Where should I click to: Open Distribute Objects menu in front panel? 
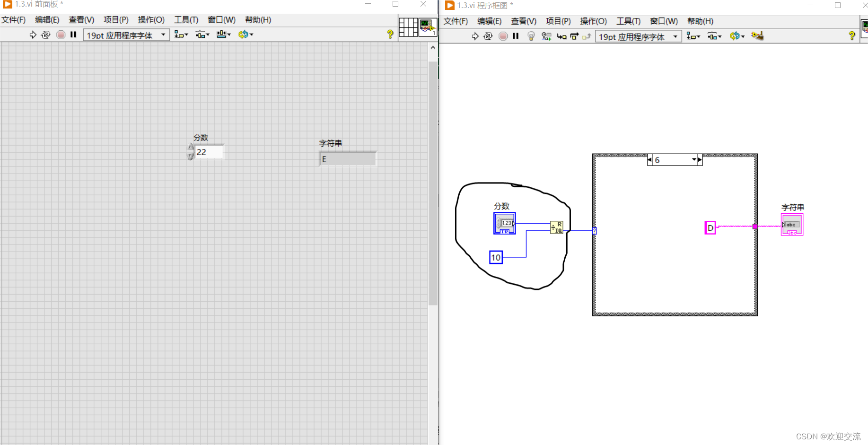click(x=202, y=35)
